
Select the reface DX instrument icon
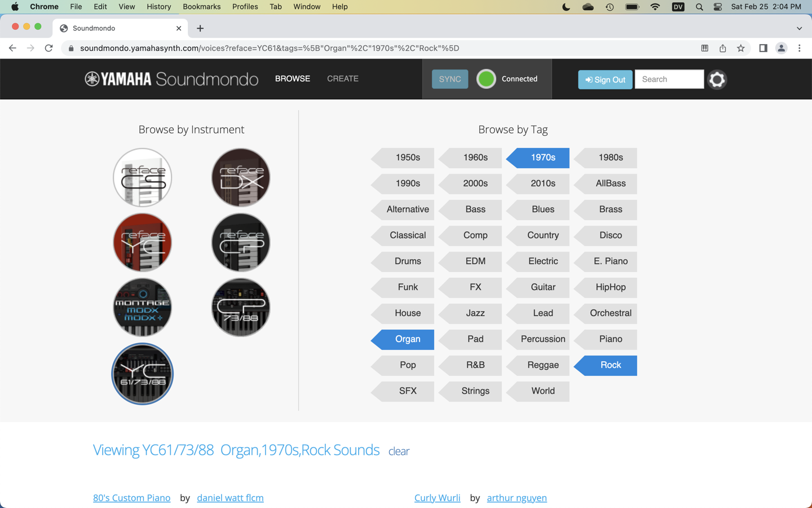click(x=240, y=177)
